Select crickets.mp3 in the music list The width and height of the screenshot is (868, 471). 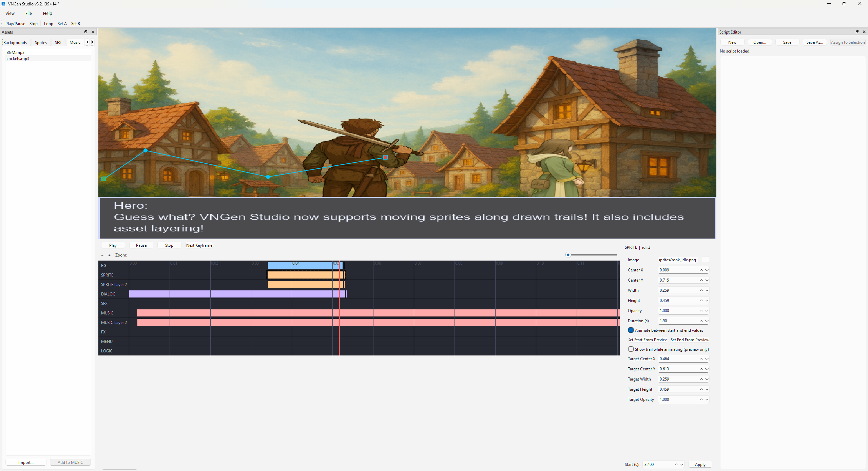[18, 59]
